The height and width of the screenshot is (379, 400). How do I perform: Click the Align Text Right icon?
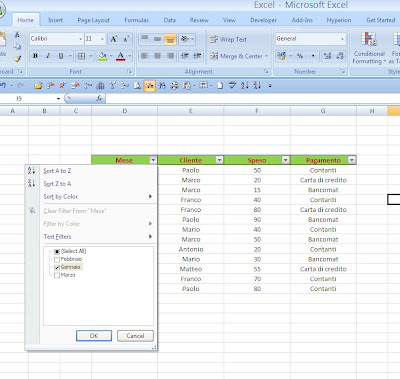point(170,56)
